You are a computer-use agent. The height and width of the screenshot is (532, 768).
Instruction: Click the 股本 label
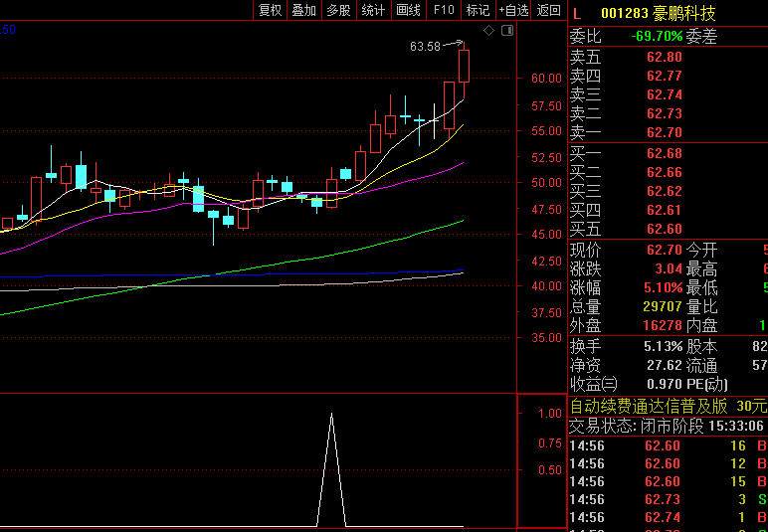(702, 346)
